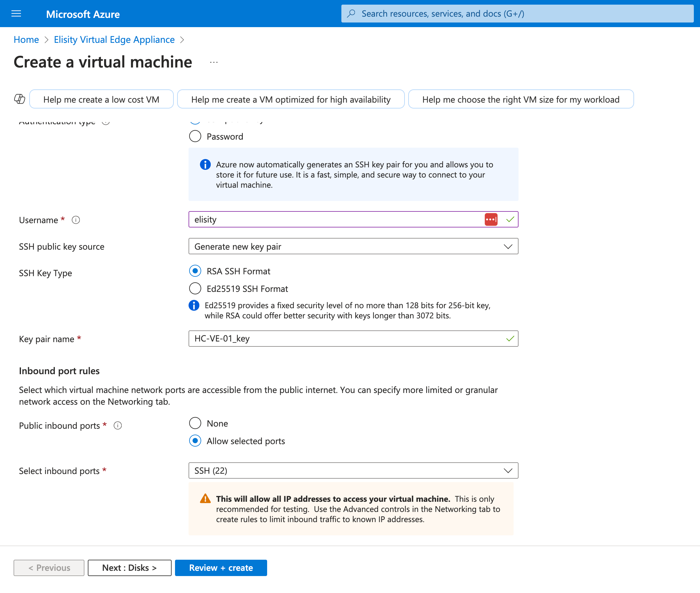Proceed to Next : Disks
700x593 pixels.
(x=129, y=568)
